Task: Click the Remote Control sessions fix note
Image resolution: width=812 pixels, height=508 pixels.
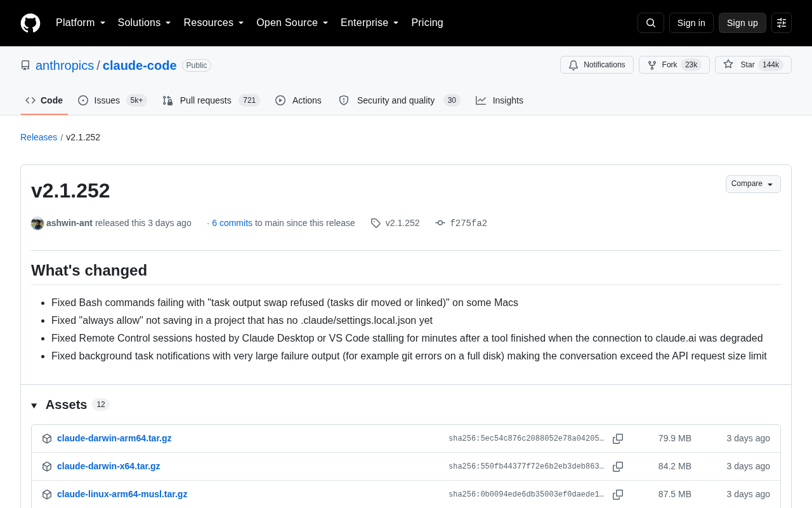Action: point(407,338)
